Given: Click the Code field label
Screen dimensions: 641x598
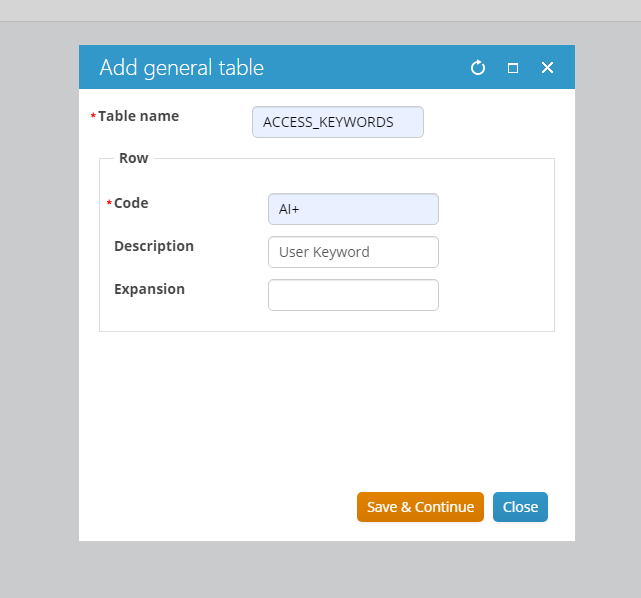Looking at the screenshot, I should tap(131, 203).
